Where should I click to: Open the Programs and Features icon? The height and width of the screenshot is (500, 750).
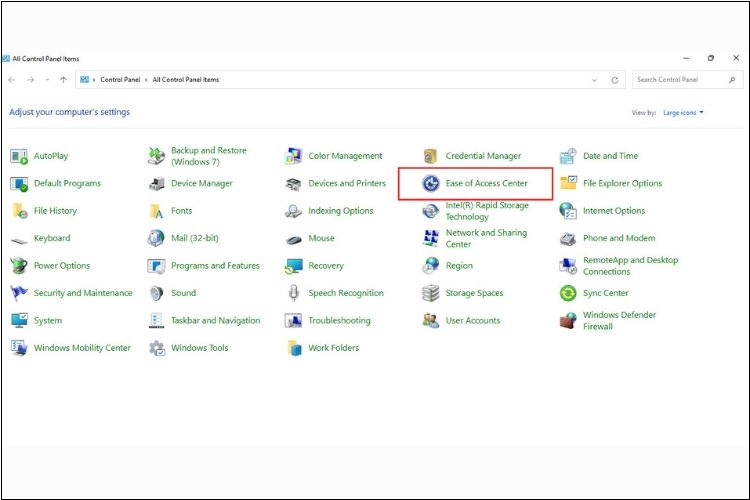(x=156, y=266)
